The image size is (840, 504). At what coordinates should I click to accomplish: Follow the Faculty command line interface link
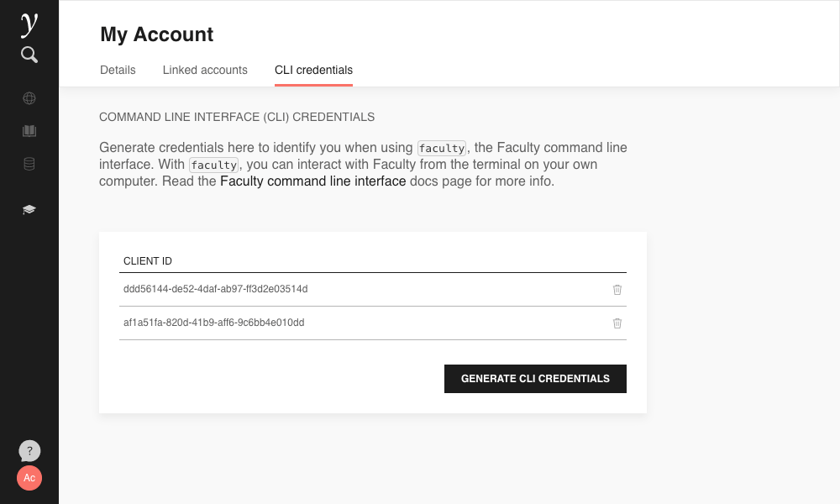(312, 181)
